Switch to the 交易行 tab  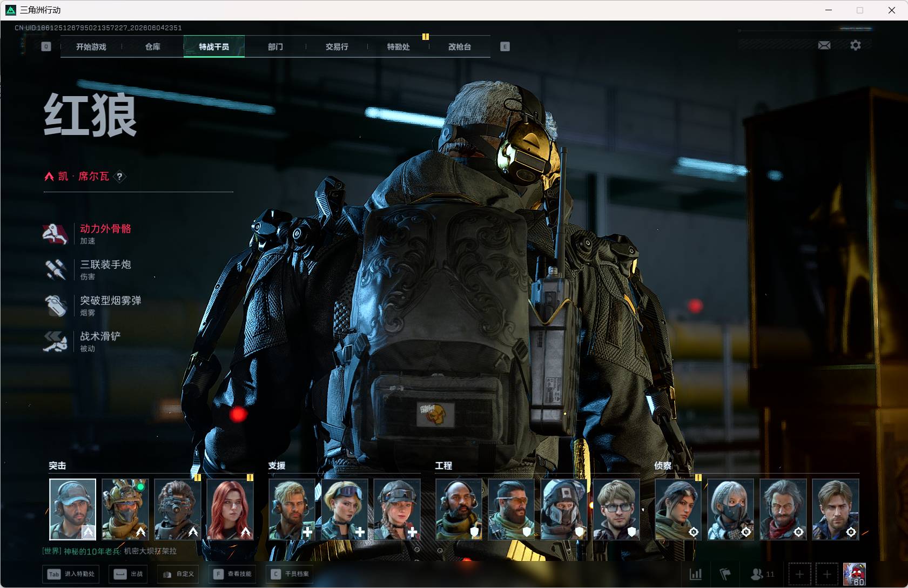pyautogui.click(x=337, y=47)
